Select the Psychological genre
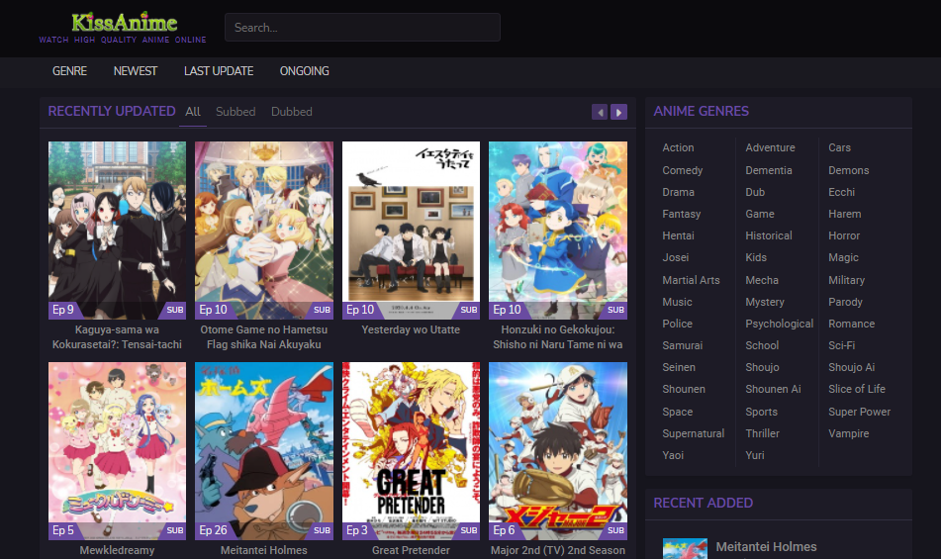The height and width of the screenshot is (560, 942). click(x=779, y=324)
